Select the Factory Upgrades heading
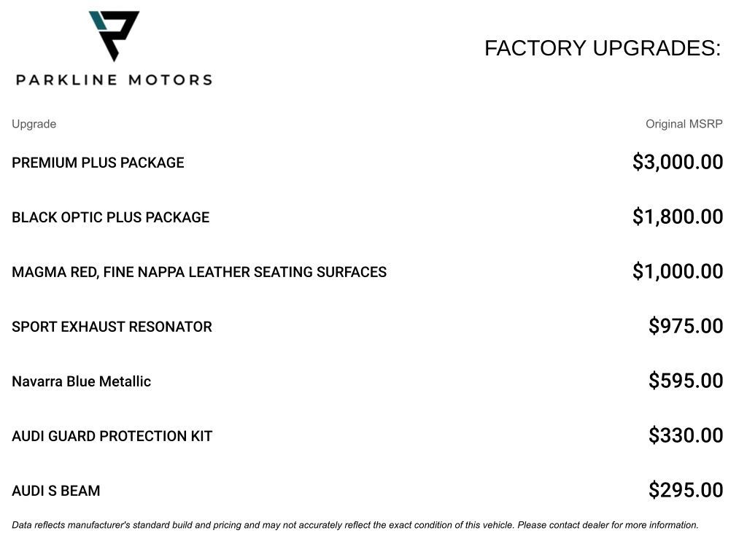This screenshot has height=560, width=747. tap(603, 48)
